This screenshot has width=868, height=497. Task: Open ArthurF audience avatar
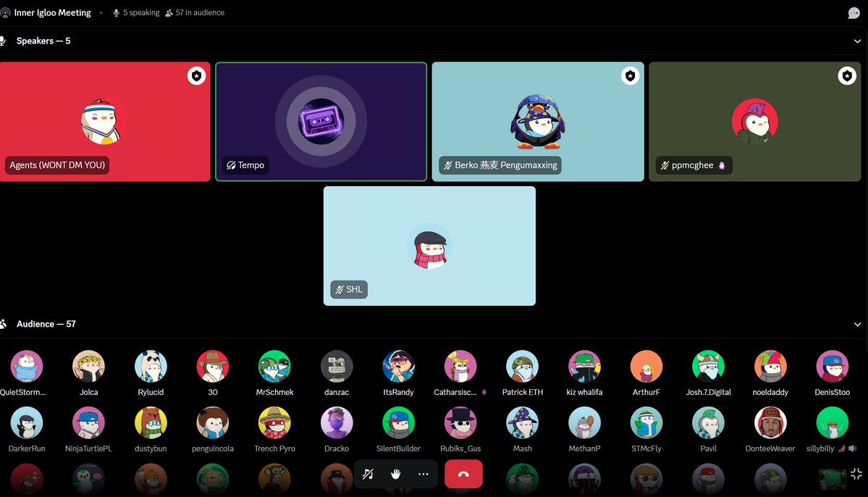point(646,367)
